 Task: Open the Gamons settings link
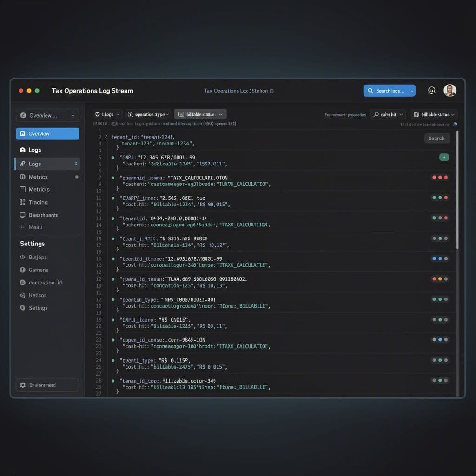click(38, 270)
